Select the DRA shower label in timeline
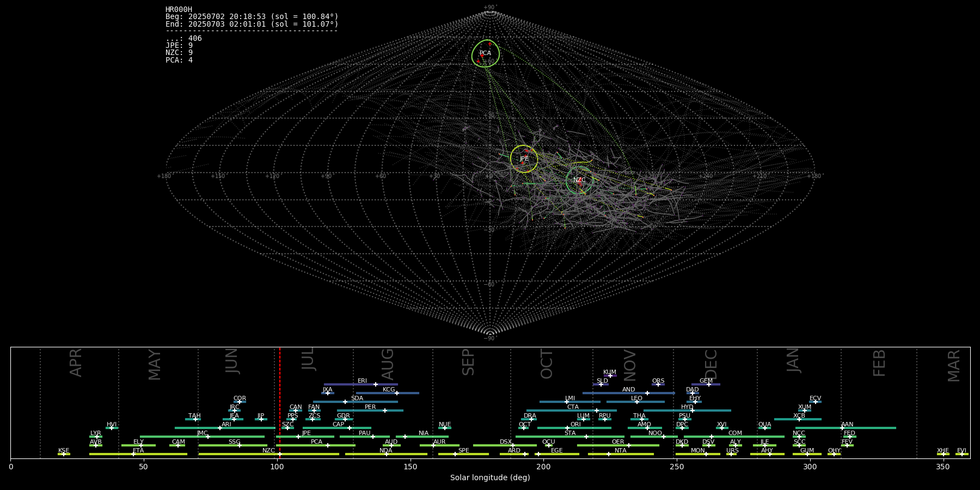The height and width of the screenshot is (490, 980). [x=530, y=416]
